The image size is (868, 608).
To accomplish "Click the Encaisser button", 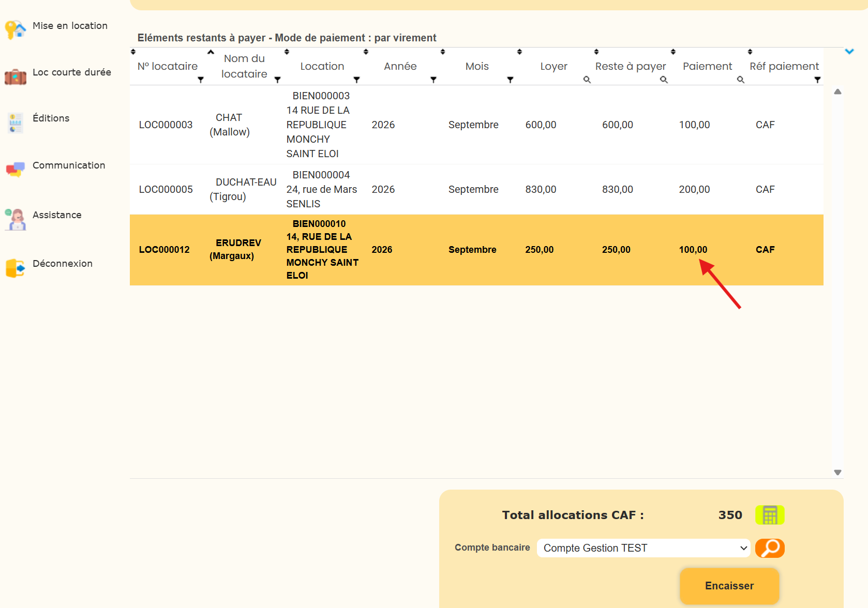I will pyautogui.click(x=729, y=586).
